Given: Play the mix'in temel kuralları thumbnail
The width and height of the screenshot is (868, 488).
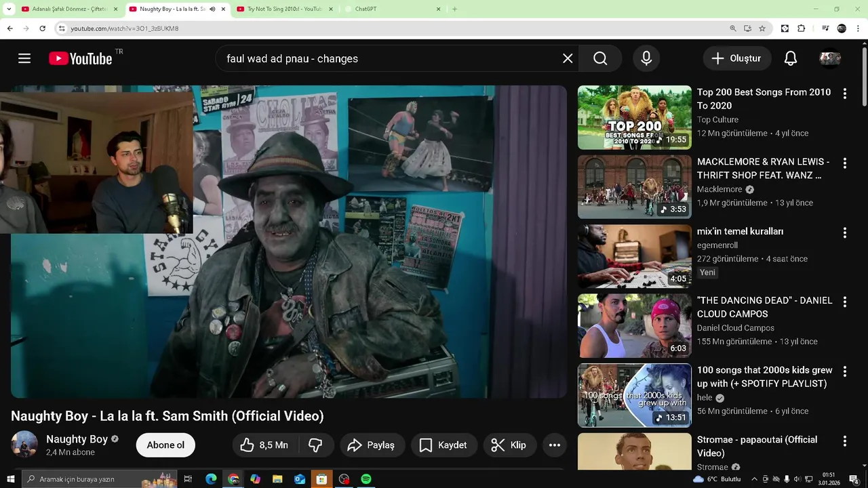Looking at the screenshot, I should coord(635,256).
